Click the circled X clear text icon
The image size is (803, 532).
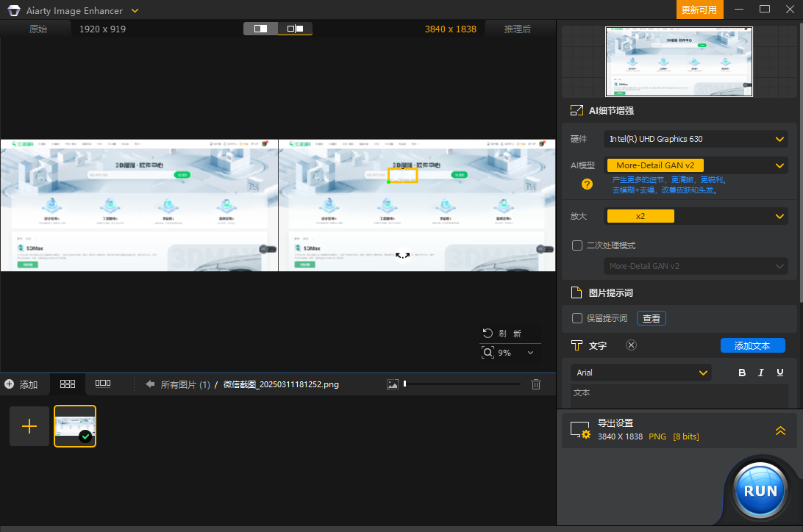631,345
